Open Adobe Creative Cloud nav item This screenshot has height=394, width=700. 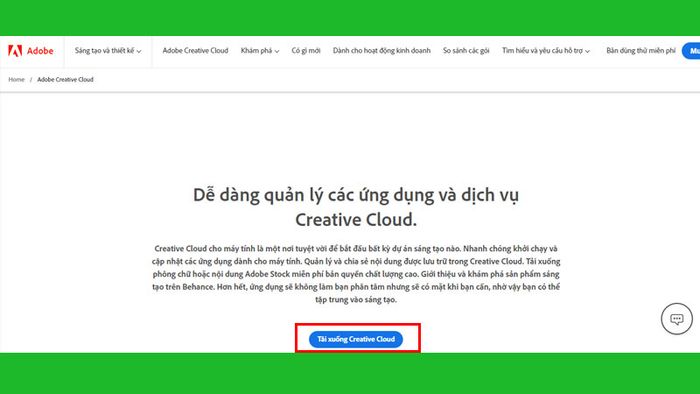[195, 51]
